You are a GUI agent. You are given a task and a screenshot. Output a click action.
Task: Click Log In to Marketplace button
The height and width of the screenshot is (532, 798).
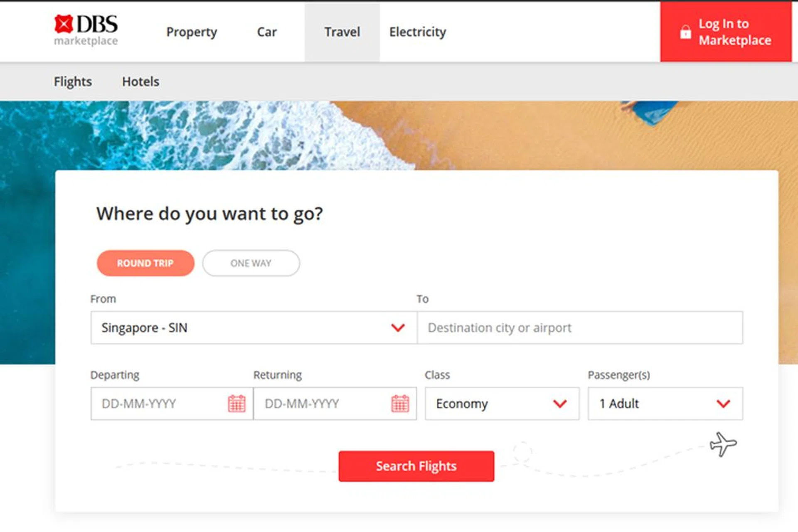[x=726, y=32]
